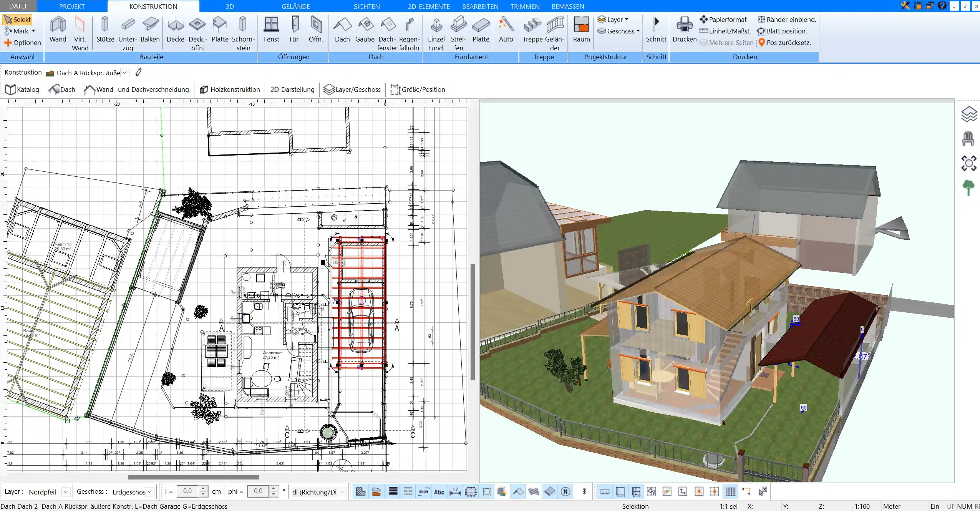Click the horizontal scrollbar of the 2D plan

(x=193, y=477)
